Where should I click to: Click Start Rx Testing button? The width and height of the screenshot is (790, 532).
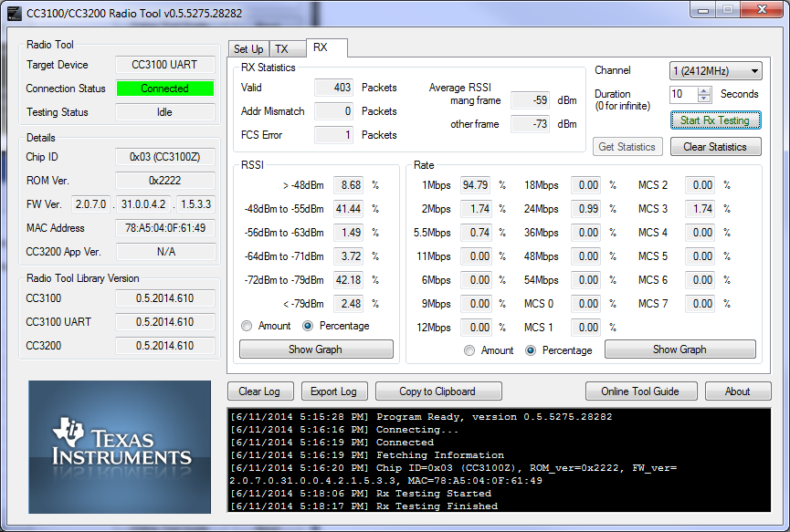(715, 120)
